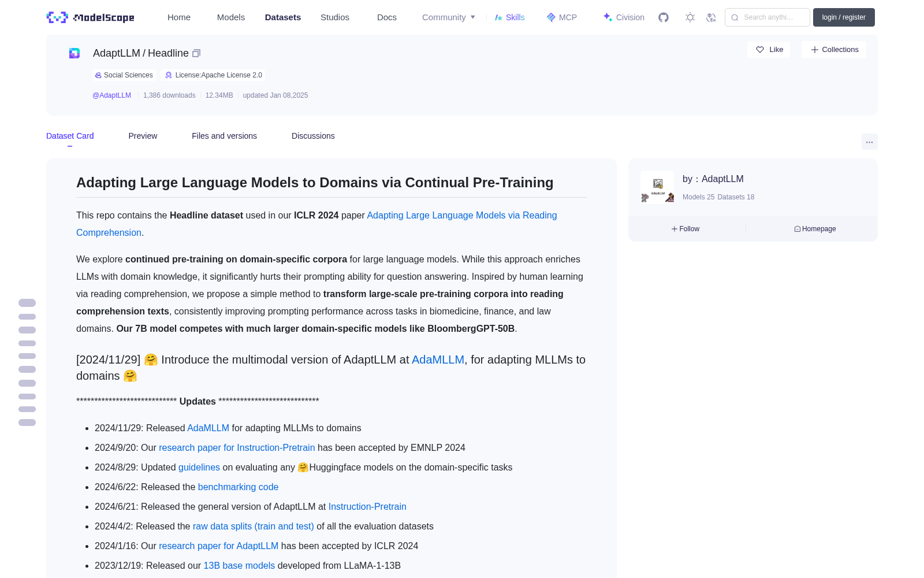Switch to the Files and versions tab
The height and width of the screenshot is (578, 924).
pyautogui.click(x=224, y=136)
